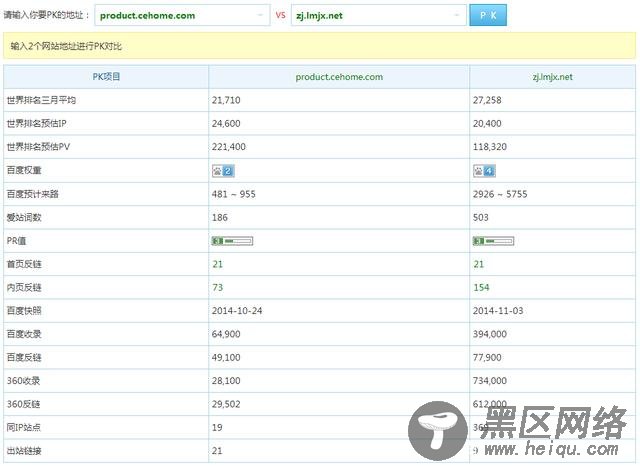Select the 百度权重 row label
Screen dimensions: 640x466
[24, 170]
